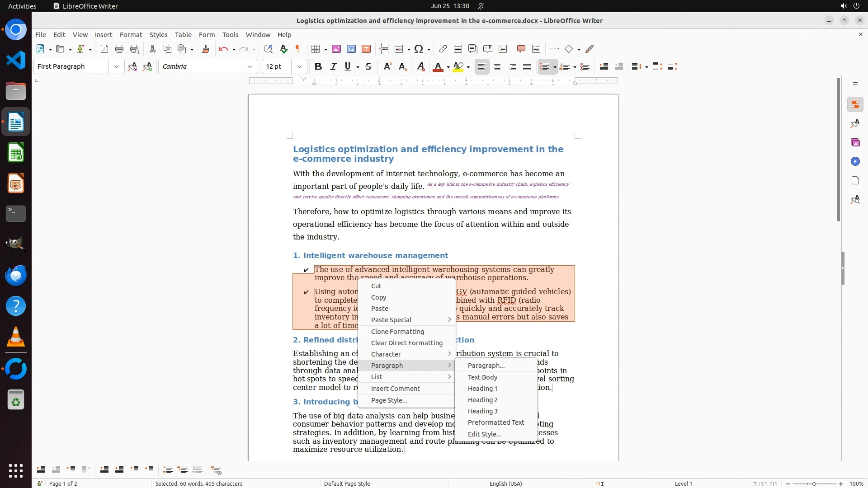Open the font size dropdown list
The image size is (868, 488).
(299, 66)
